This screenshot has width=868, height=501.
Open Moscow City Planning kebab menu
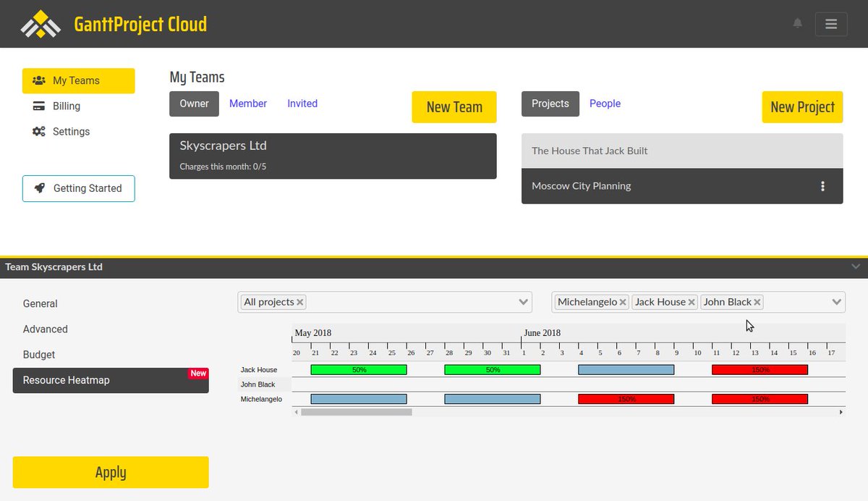(x=822, y=186)
